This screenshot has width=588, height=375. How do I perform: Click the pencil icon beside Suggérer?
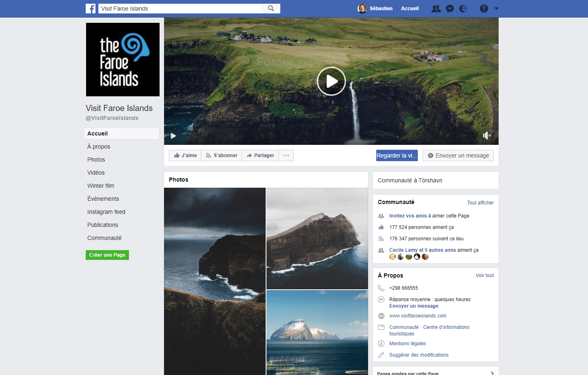click(381, 355)
